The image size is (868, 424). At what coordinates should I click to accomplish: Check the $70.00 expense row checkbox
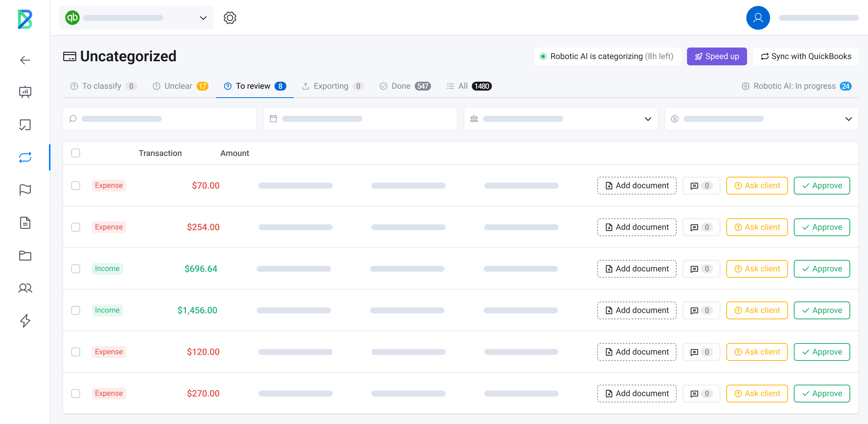point(76,186)
